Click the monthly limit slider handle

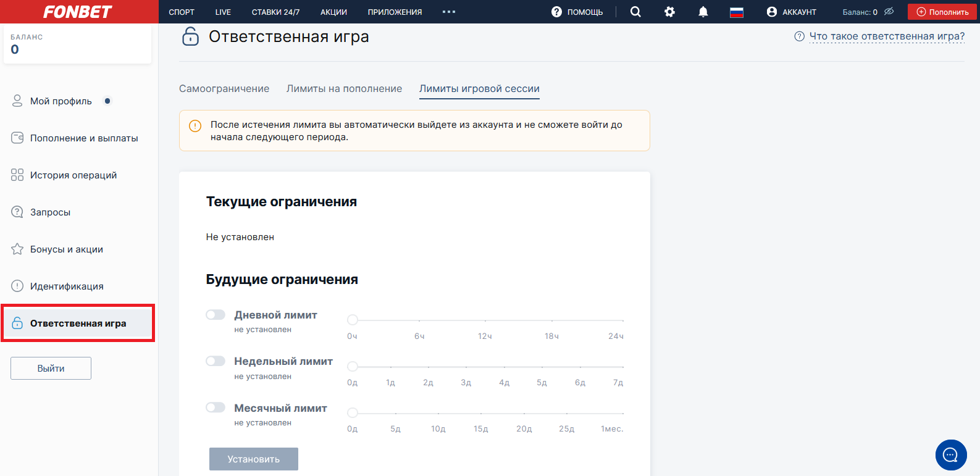pos(353,412)
